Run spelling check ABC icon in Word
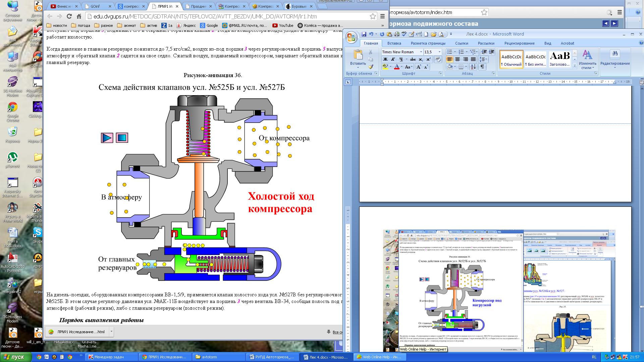This screenshot has width=644, height=362. point(404,34)
